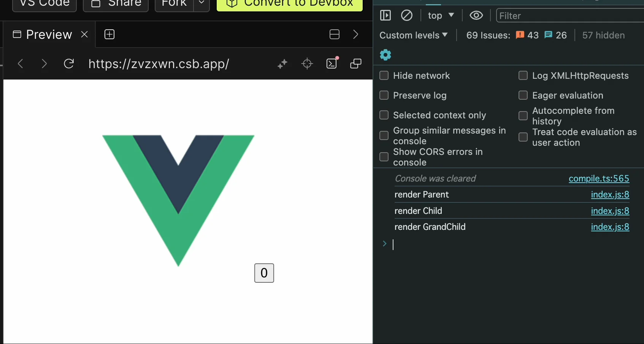This screenshot has height=344, width=644.
Task: Check Group similar messages in console
Action: 384,135
